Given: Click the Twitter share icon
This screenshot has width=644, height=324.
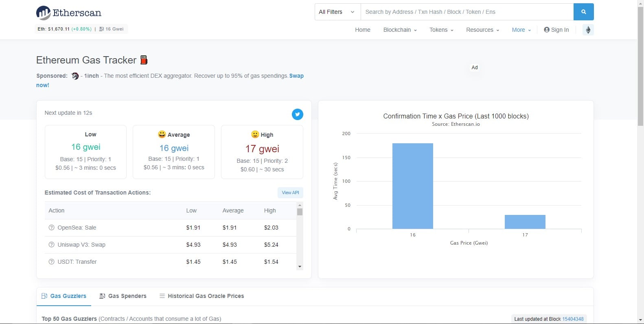Looking at the screenshot, I should click(298, 114).
